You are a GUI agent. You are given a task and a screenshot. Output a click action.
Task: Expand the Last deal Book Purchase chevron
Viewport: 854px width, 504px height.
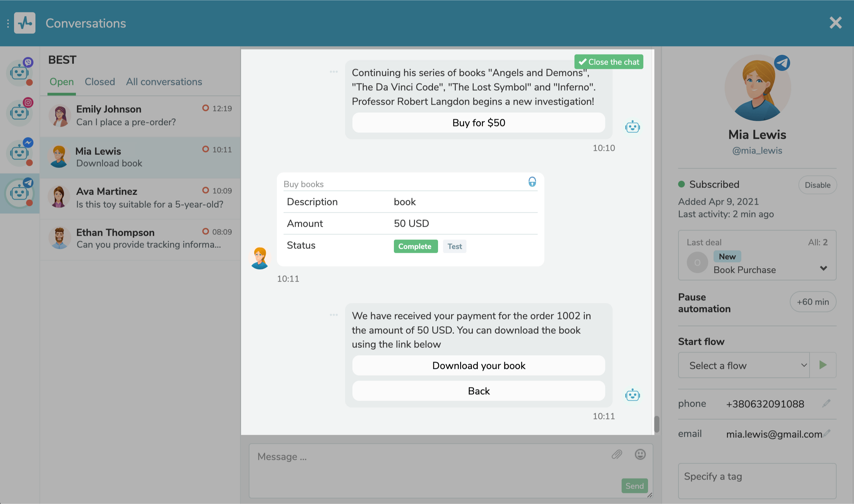pyautogui.click(x=823, y=268)
